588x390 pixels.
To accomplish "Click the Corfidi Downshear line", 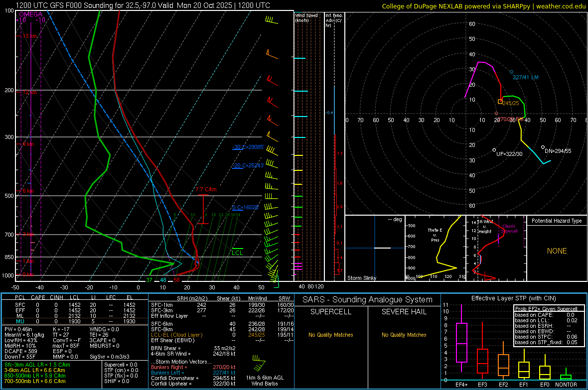I will [193, 378].
